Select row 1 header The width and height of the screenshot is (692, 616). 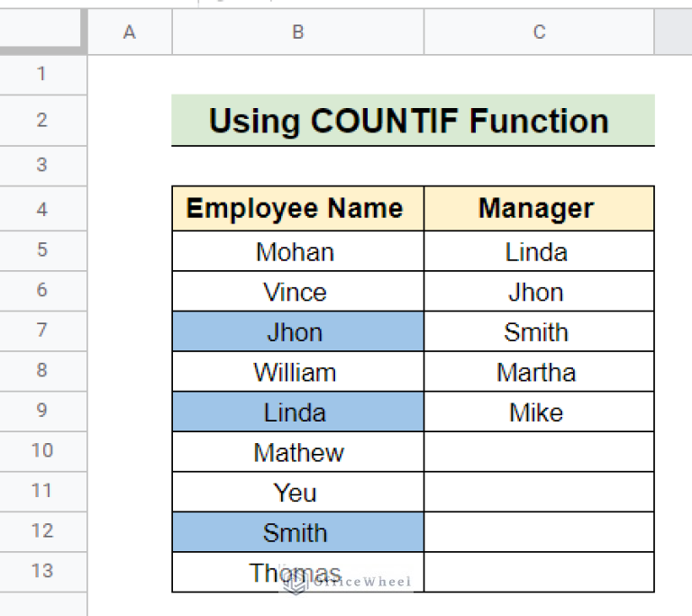pos(42,74)
